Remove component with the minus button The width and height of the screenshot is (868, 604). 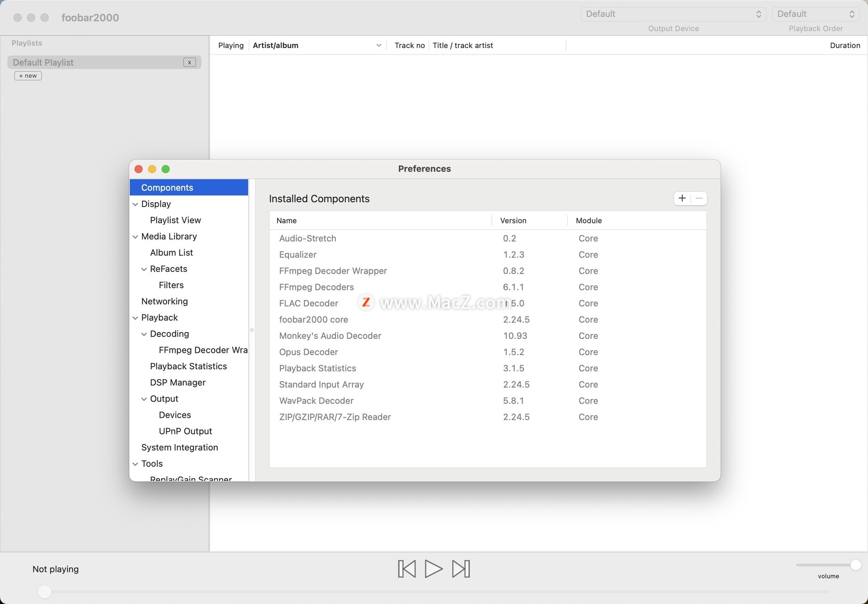pos(699,198)
